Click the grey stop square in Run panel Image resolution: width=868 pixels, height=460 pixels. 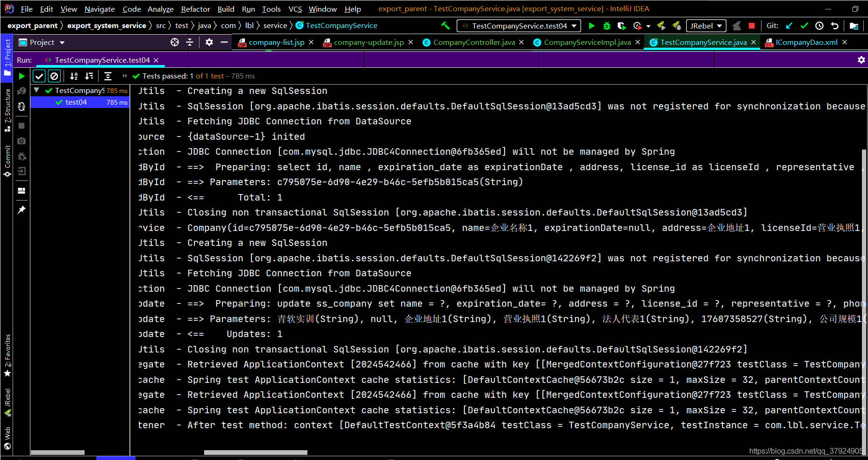[21, 126]
